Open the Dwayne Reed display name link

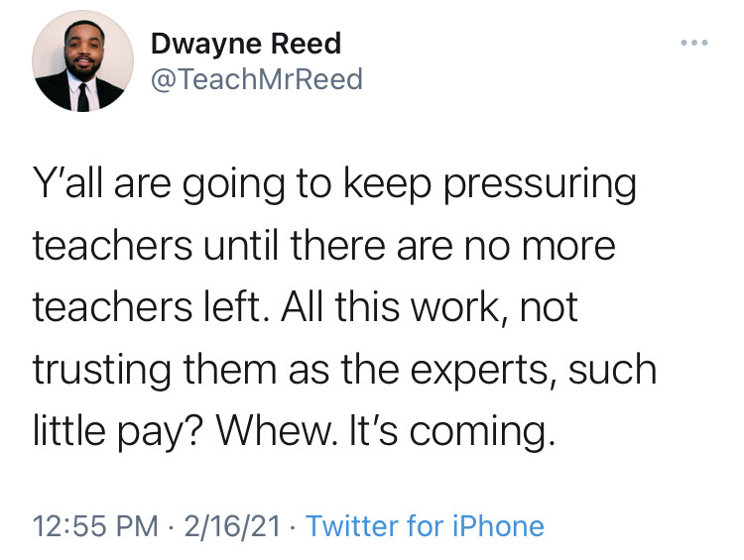point(245,44)
